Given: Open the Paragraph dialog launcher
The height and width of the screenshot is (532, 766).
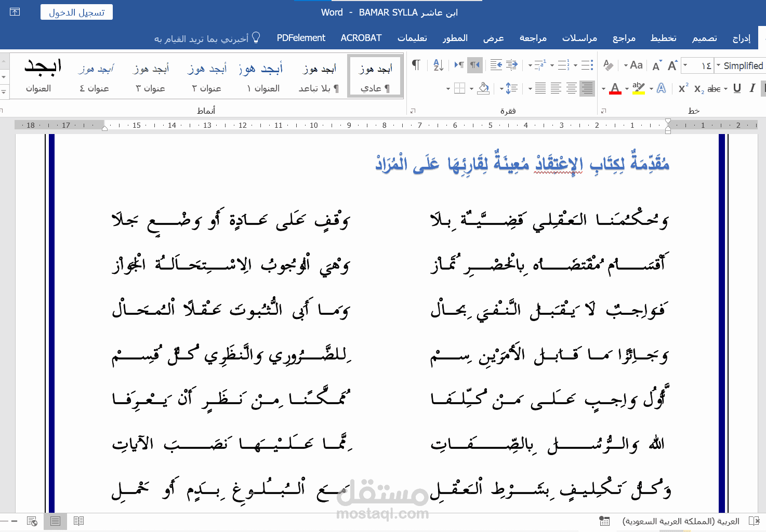Looking at the screenshot, I should (413, 111).
